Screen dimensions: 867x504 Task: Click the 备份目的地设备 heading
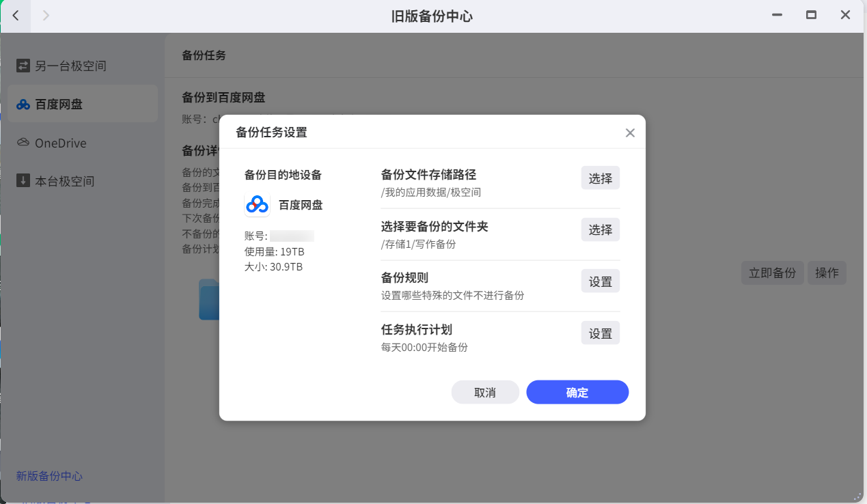point(283,175)
